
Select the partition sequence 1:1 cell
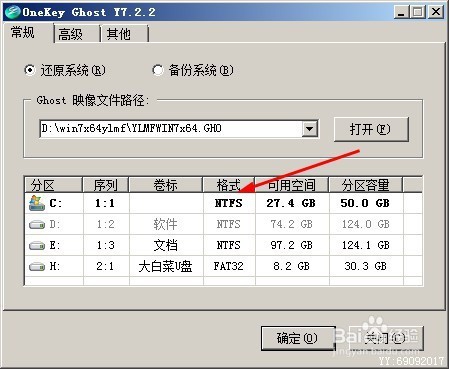(x=105, y=203)
